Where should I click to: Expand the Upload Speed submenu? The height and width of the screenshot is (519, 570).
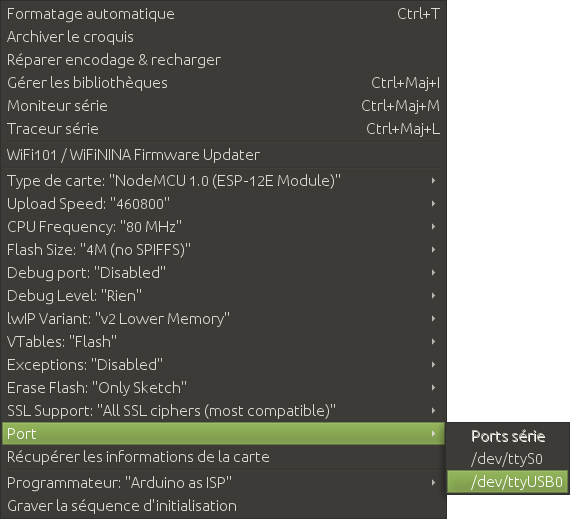pyautogui.click(x=223, y=204)
